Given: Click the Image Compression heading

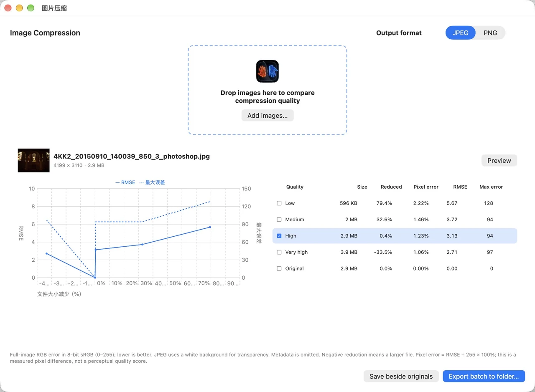Looking at the screenshot, I should pos(45,33).
